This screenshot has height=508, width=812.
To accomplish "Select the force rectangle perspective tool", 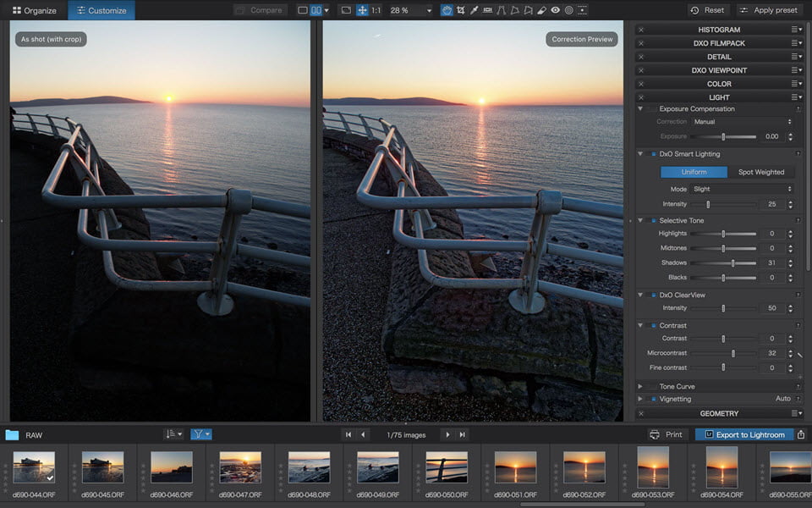I will click(x=514, y=10).
